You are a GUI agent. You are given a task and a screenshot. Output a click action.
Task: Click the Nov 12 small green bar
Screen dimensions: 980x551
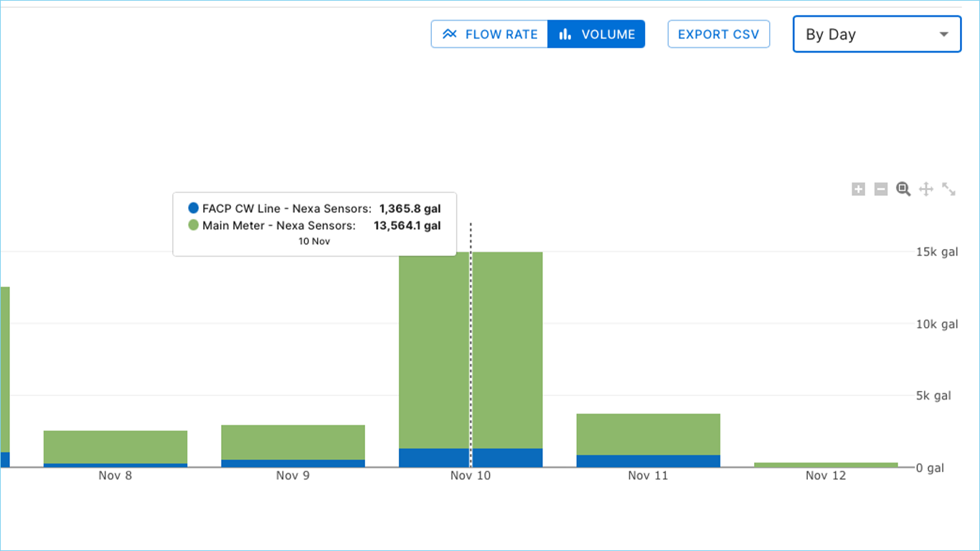pyautogui.click(x=826, y=465)
